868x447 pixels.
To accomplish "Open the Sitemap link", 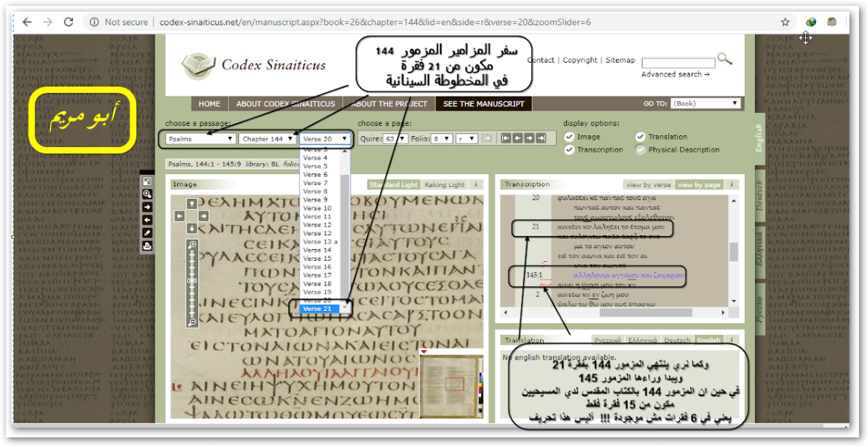I will coord(620,60).
